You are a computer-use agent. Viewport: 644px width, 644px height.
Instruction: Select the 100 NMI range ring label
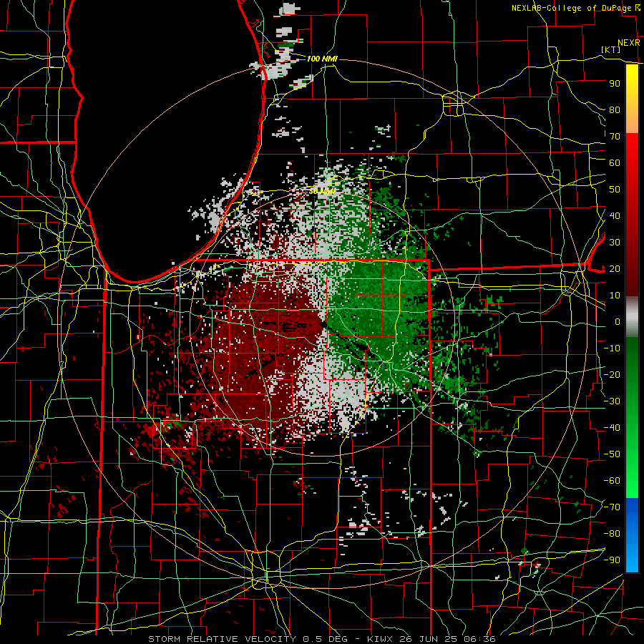tap(322, 59)
